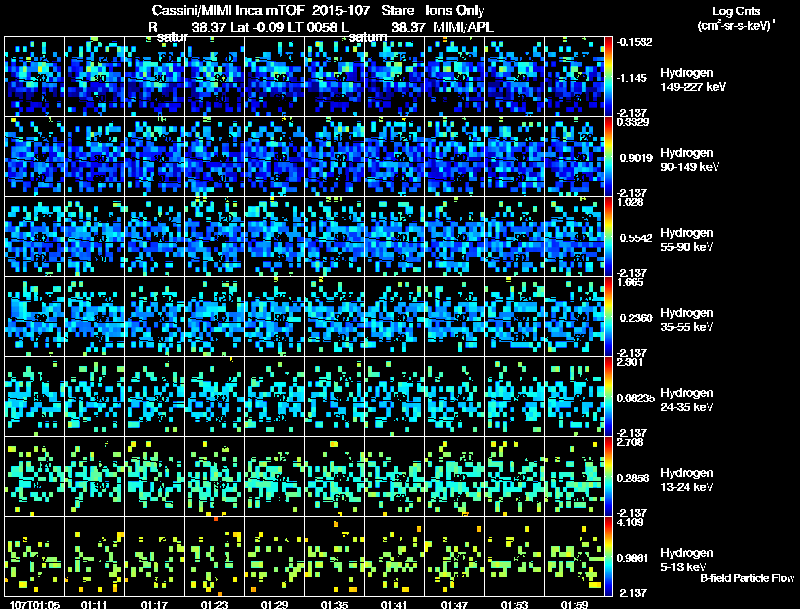Click the color bar for Hydrogen 149-227 keV
Screen dimensions: 800x609
click(x=608, y=76)
